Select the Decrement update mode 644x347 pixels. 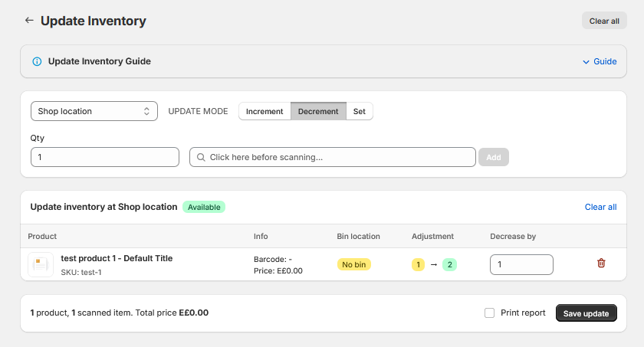[x=318, y=111]
